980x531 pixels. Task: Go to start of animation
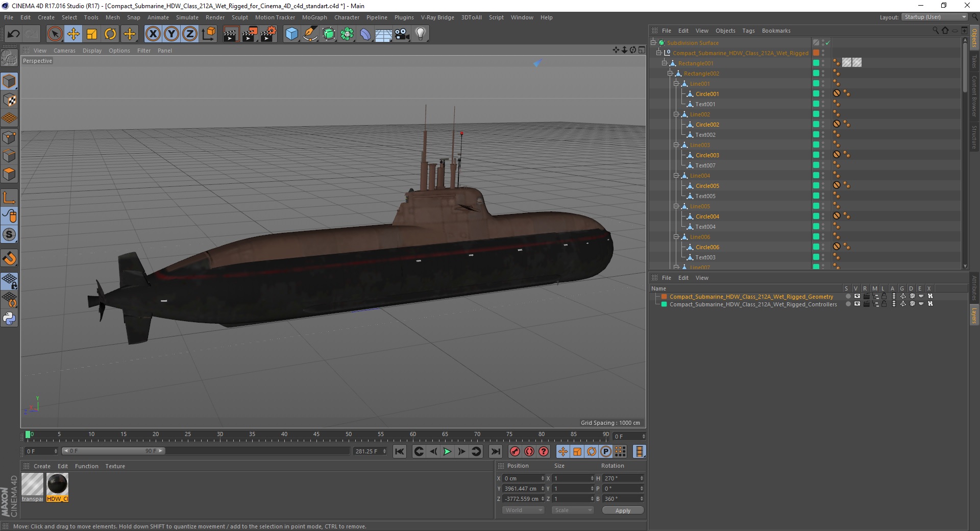[400, 451]
